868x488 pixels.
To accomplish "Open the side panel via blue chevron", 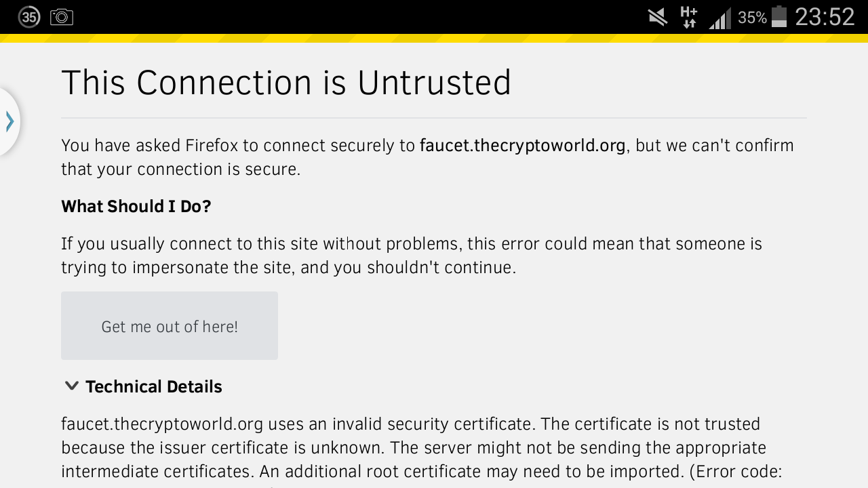I will pos(9,121).
